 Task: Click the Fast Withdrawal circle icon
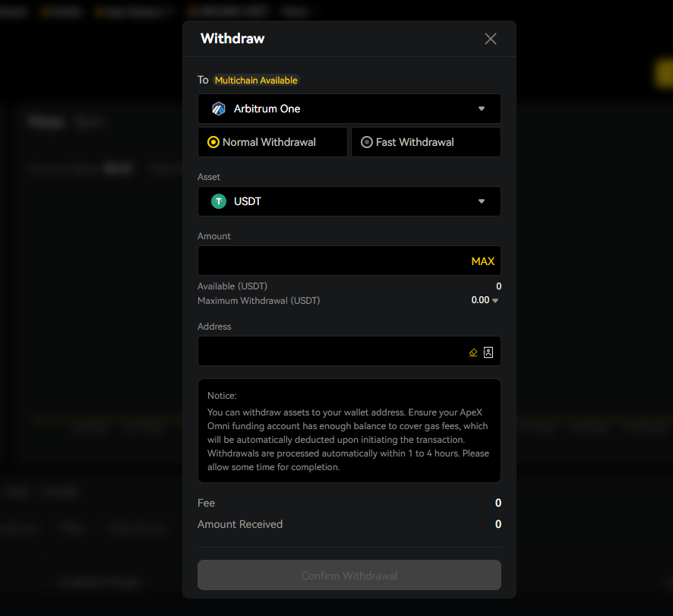[x=367, y=142]
